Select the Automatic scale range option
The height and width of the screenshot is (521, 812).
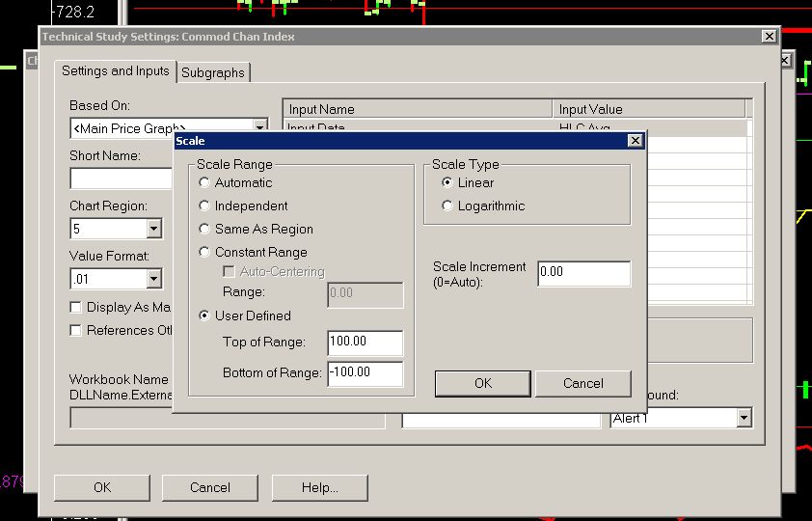coord(203,182)
